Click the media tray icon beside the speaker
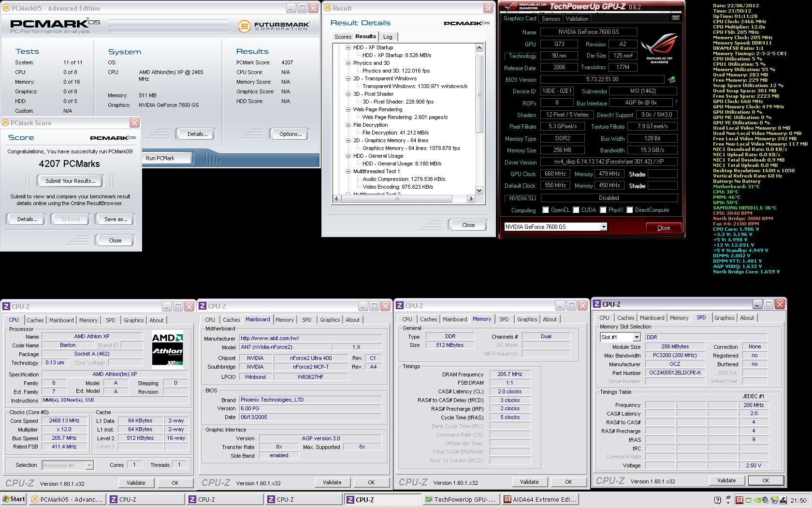Viewport: 812px width, 508px height. click(x=774, y=500)
